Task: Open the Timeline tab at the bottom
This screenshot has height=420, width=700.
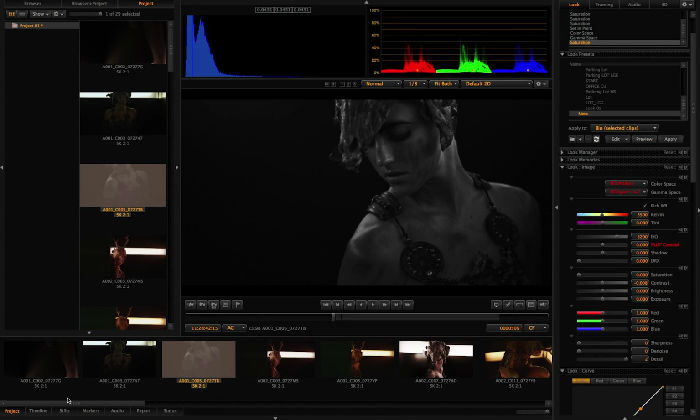Action: (x=38, y=411)
